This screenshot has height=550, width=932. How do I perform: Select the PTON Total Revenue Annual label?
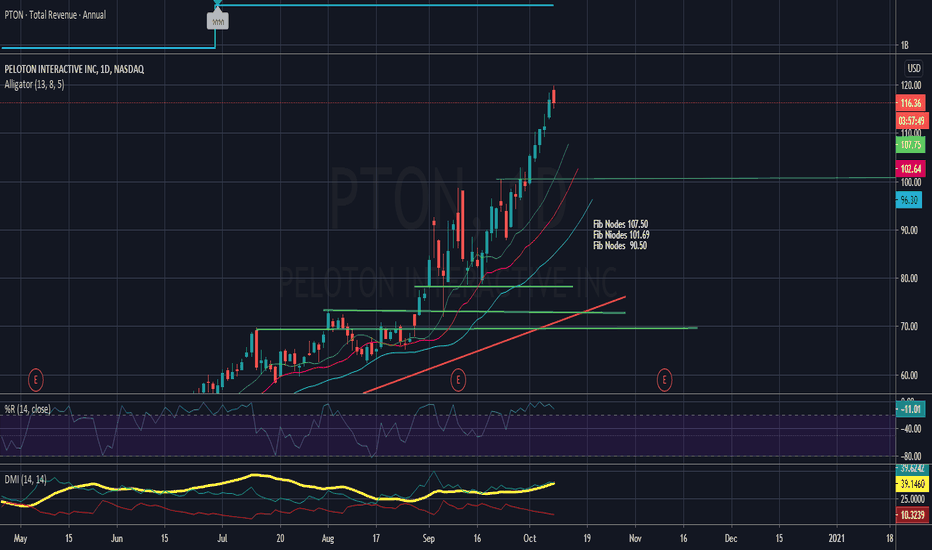pyautogui.click(x=55, y=15)
